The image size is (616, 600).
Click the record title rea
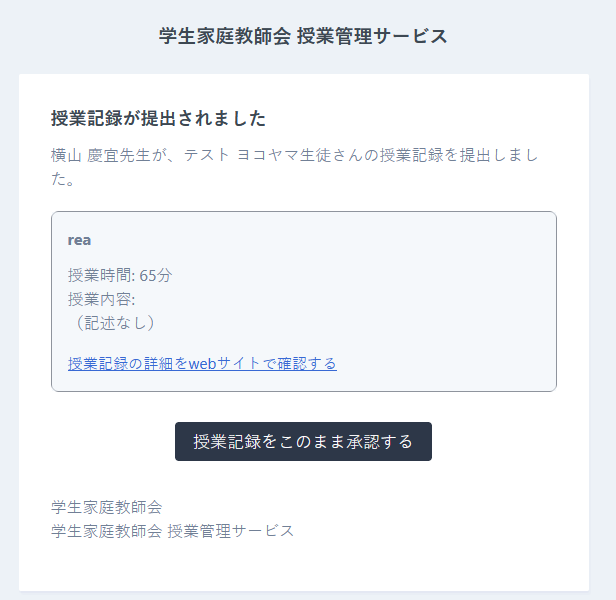click(80, 240)
